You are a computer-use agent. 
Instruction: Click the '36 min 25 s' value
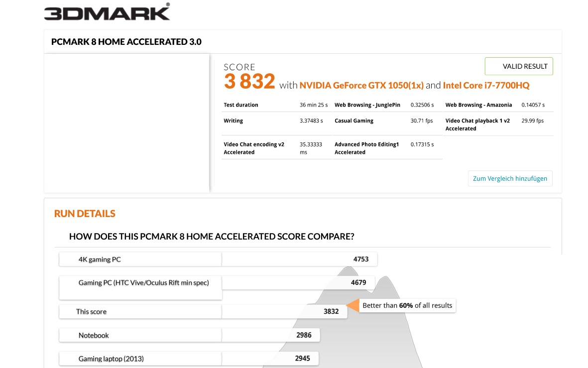314,105
